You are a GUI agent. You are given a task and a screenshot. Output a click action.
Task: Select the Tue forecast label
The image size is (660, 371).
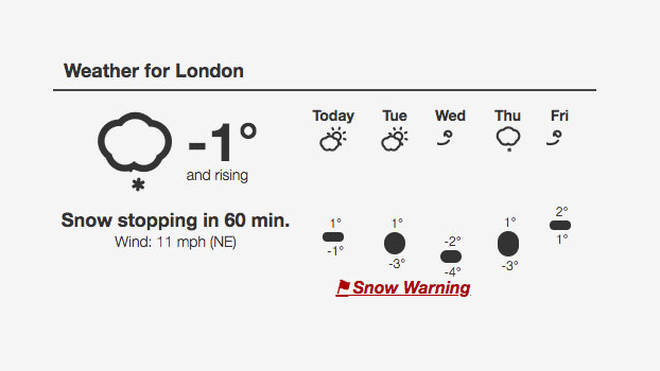[395, 116]
